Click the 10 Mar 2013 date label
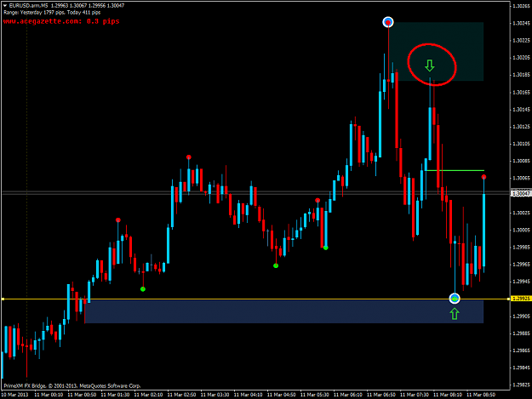The image size is (532, 399). point(15,395)
